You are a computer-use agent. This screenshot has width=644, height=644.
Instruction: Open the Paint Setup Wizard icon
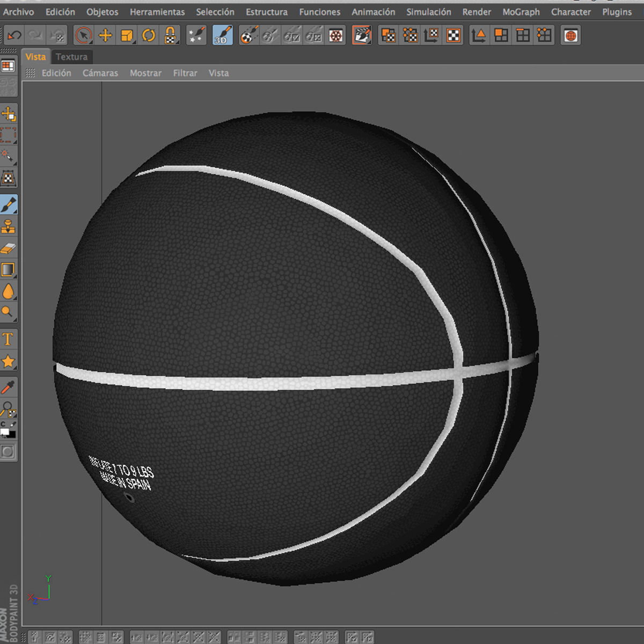click(196, 35)
